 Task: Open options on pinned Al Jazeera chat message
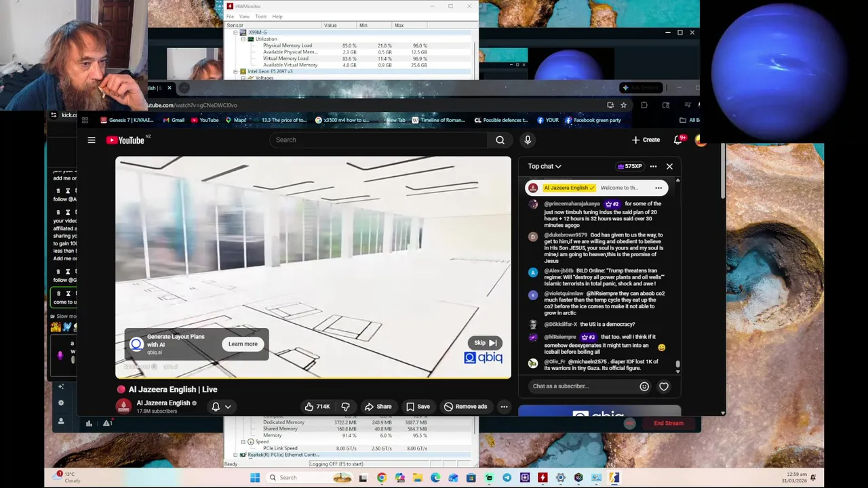(x=658, y=188)
